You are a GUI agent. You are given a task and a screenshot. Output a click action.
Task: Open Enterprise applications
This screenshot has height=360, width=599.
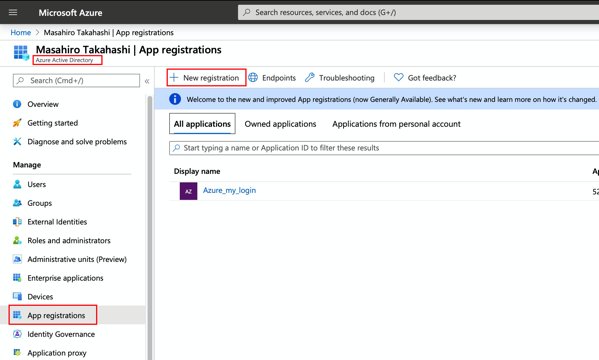[x=65, y=278]
